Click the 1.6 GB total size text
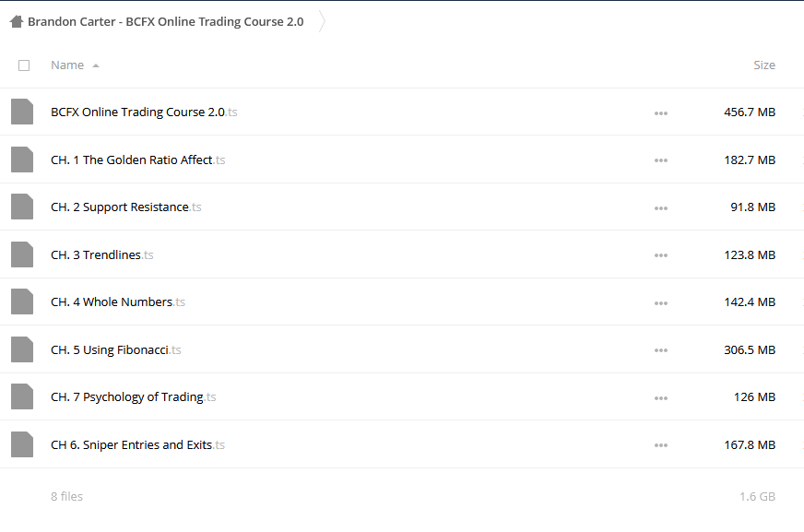Image resolution: width=804 pixels, height=532 pixels. click(x=757, y=496)
